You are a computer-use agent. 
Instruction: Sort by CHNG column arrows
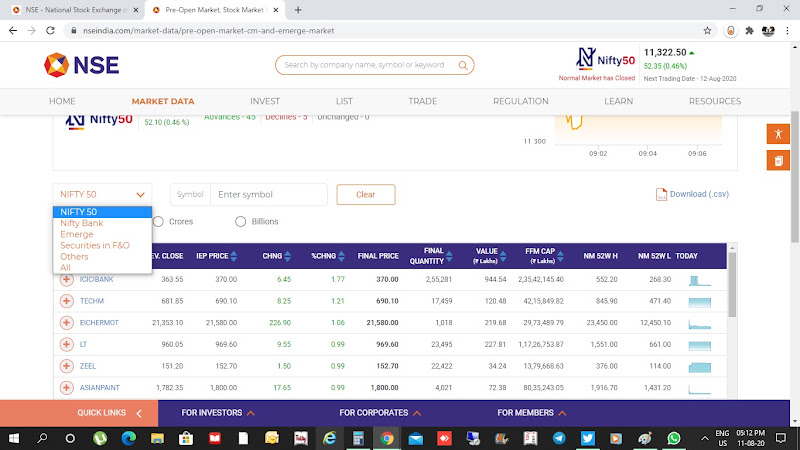(288, 256)
